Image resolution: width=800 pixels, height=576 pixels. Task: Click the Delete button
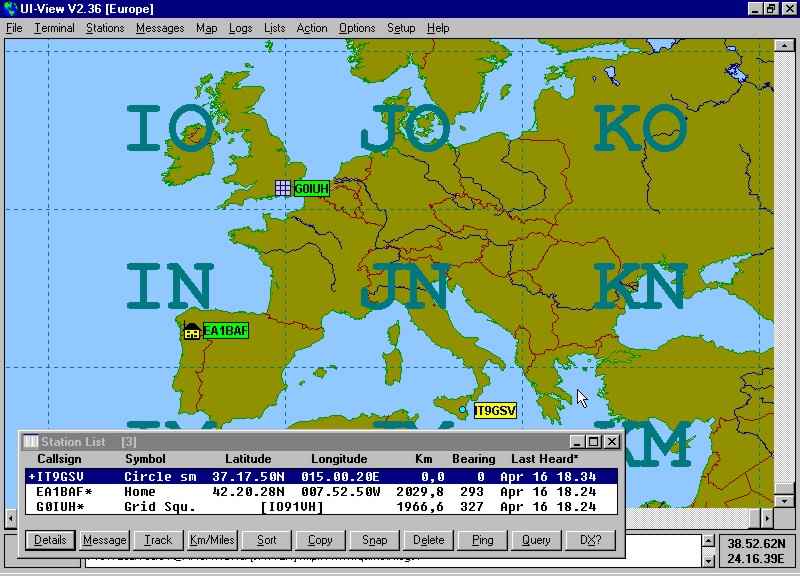point(429,540)
